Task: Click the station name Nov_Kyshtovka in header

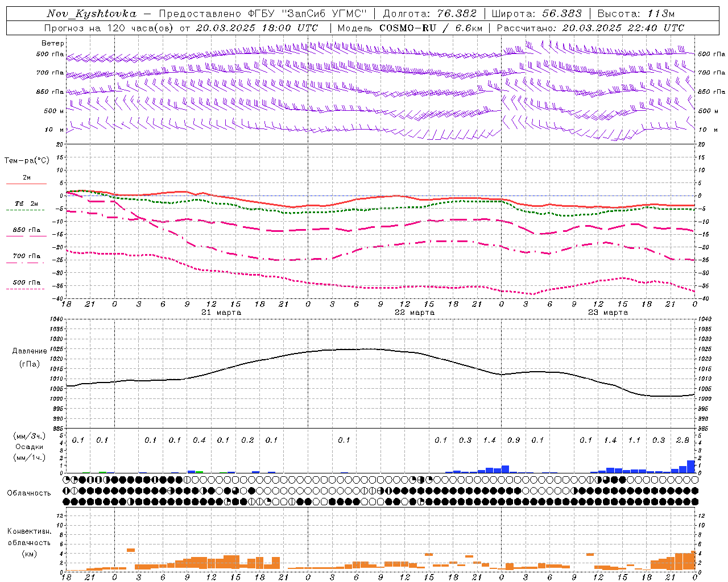Action: point(92,14)
